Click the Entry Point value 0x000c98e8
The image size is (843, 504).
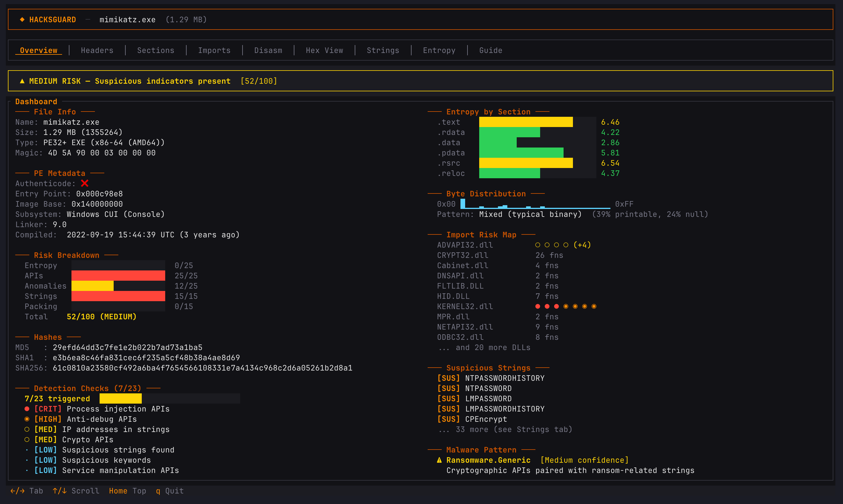(100, 193)
